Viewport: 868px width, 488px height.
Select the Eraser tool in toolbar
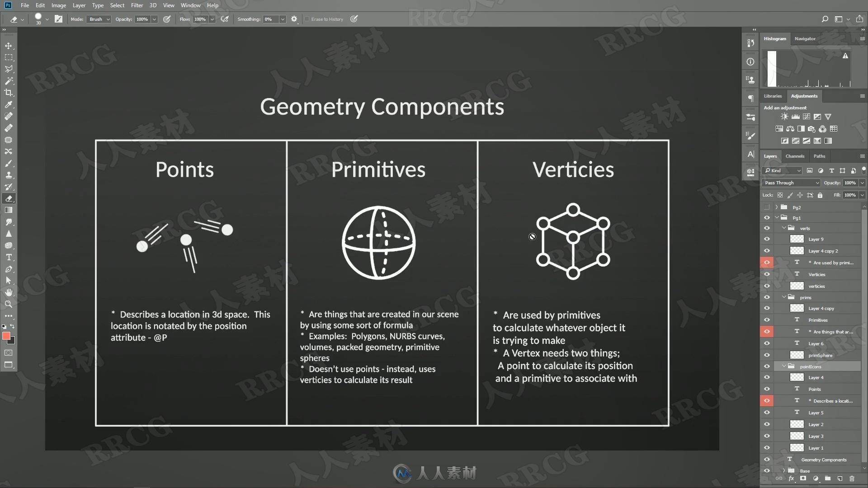pos(8,198)
